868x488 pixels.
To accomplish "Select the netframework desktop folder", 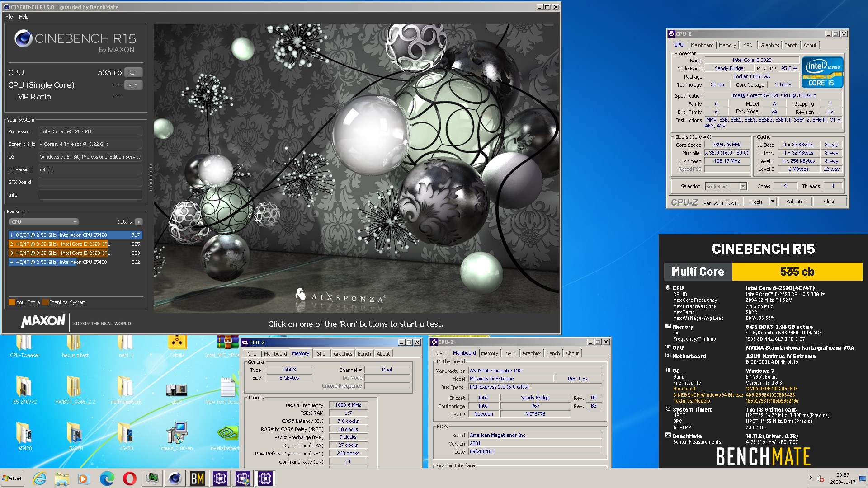I will click(x=126, y=389).
